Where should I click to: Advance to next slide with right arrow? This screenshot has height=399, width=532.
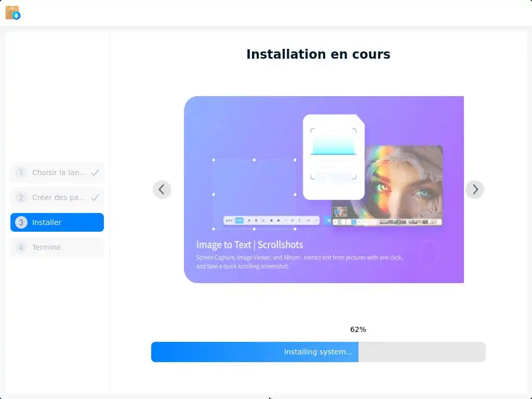[475, 189]
